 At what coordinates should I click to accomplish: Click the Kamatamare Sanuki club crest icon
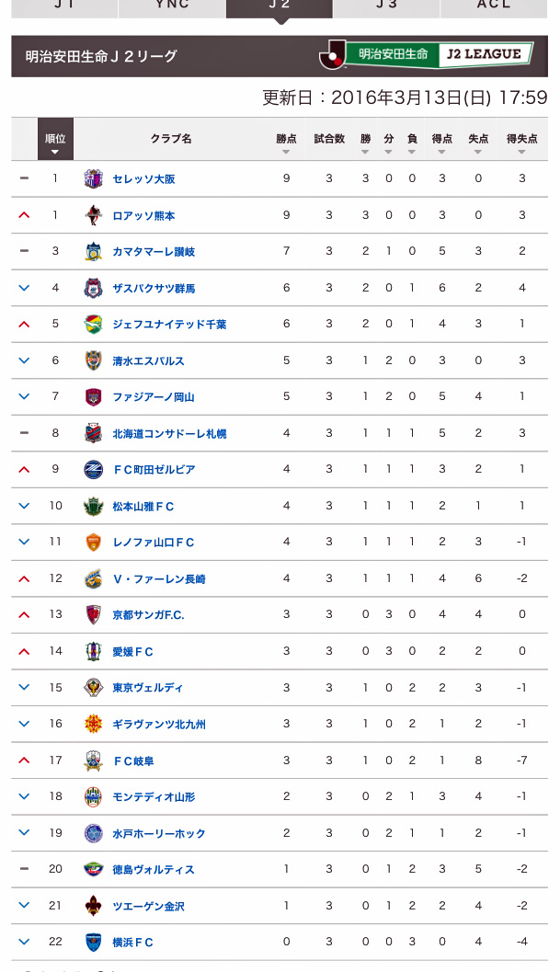tap(93, 251)
